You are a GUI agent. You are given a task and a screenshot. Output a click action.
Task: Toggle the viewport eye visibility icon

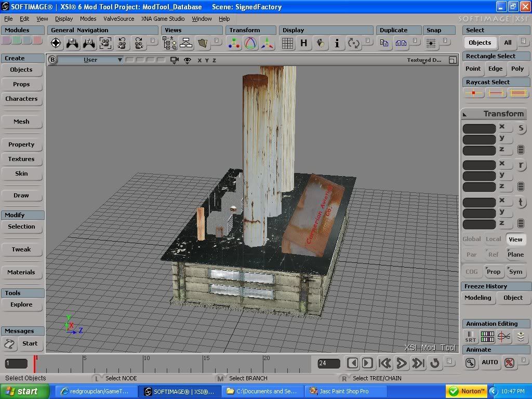(187, 60)
